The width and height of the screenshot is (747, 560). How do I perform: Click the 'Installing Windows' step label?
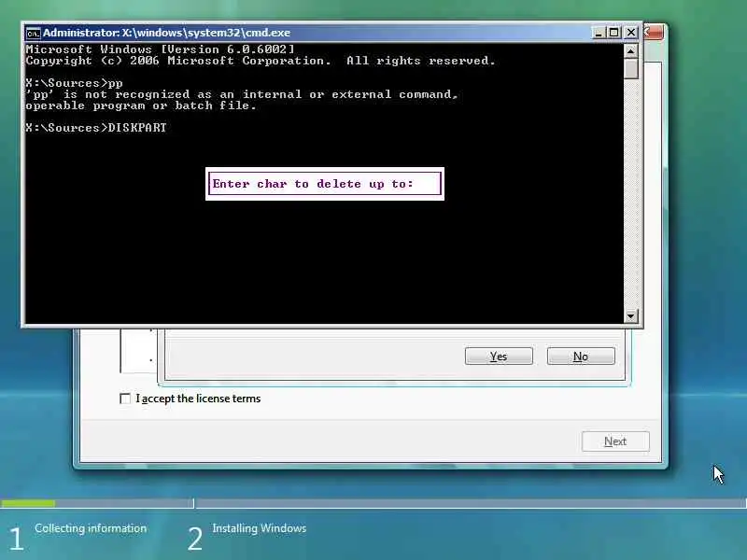pos(260,528)
